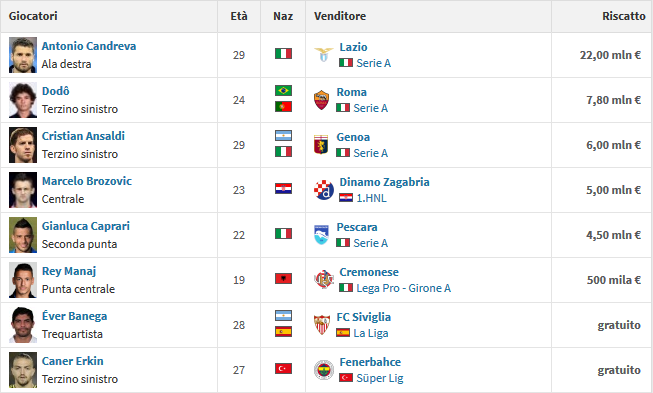Click the Pescara club crest icon
The image size is (653, 393).
click(x=321, y=235)
